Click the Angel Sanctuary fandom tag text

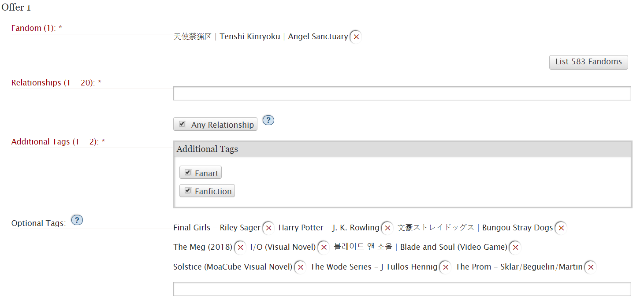(x=261, y=37)
